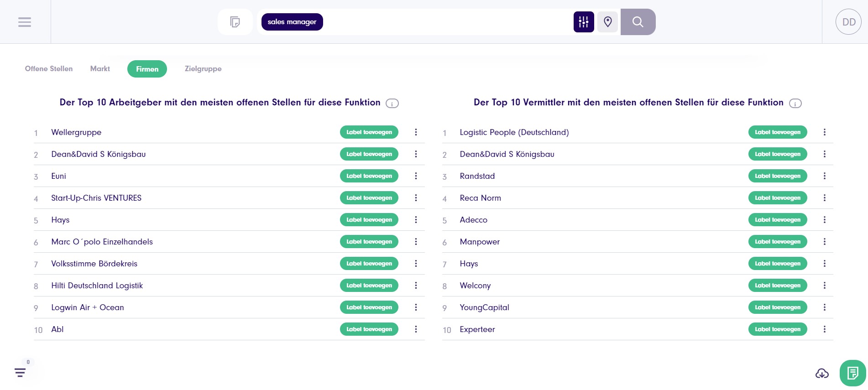Add a label to the employer Hays
The width and height of the screenshot is (868, 390).
(369, 220)
